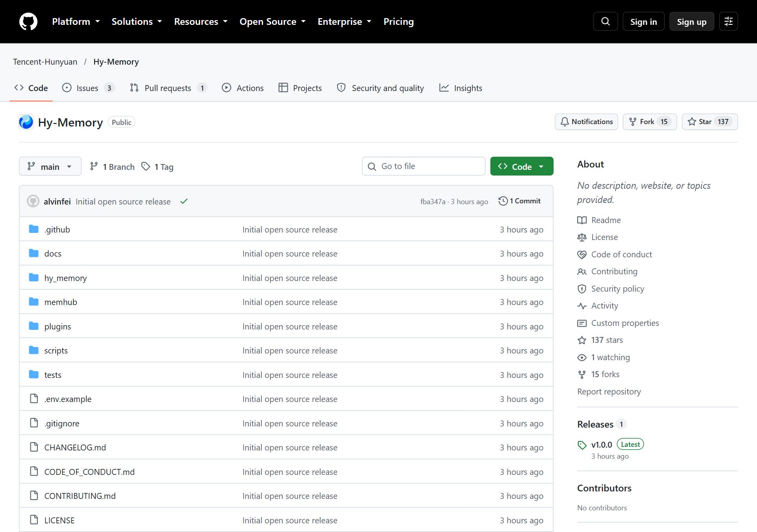
Task: Click the eye icon beside 1 watching
Action: [582, 357]
